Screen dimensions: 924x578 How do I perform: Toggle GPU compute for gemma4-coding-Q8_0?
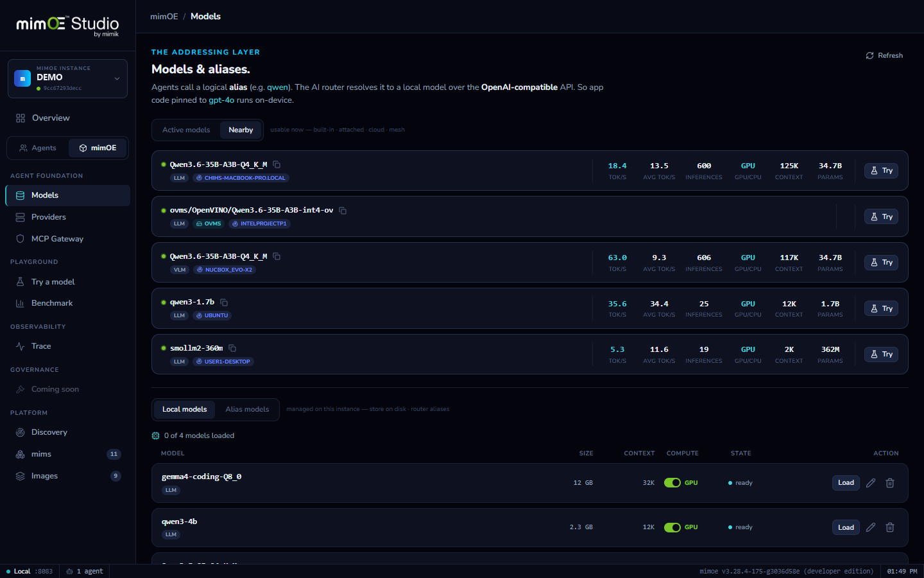672,483
